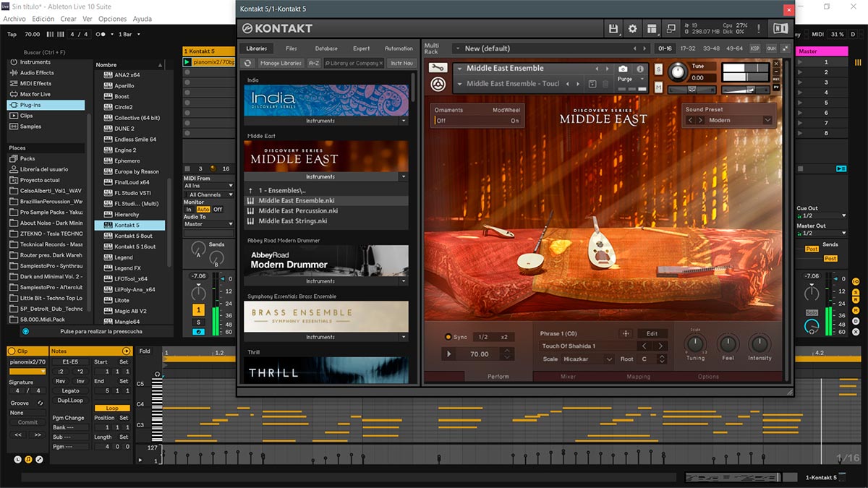The height and width of the screenshot is (488, 868).
Task: Click the Manage Libraries button
Action: (x=281, y=64)
